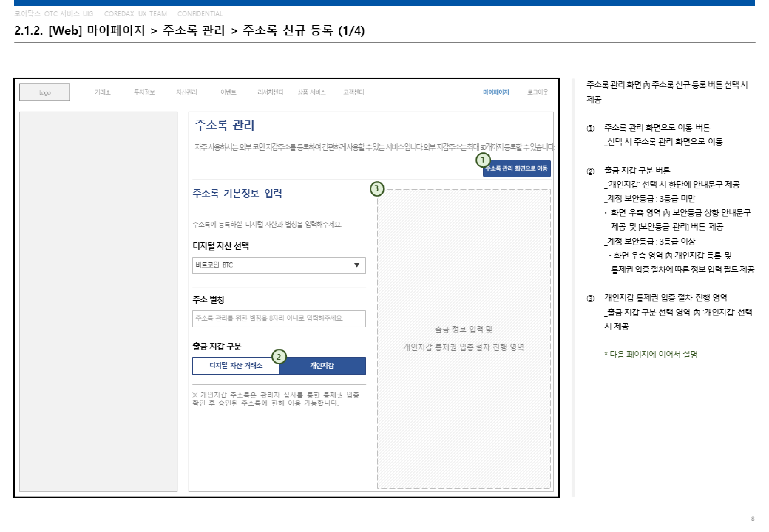Select 개인지갑 wallet type
769x532 pixels.
322,366
